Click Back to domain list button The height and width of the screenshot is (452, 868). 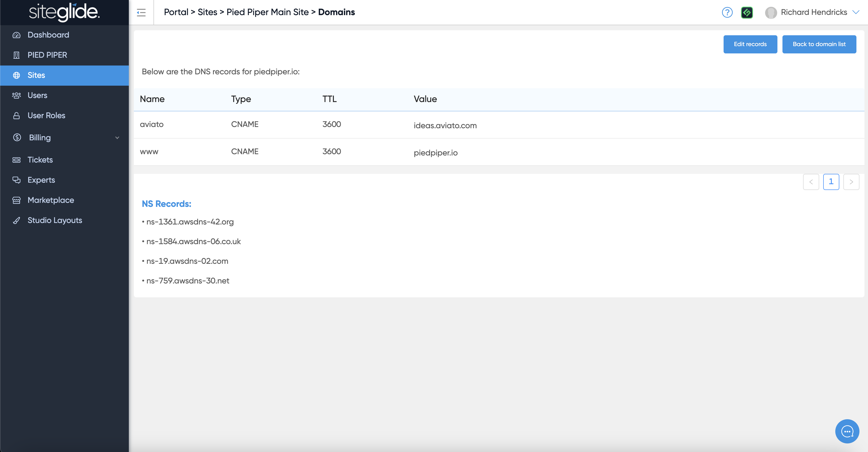point(819,44)
